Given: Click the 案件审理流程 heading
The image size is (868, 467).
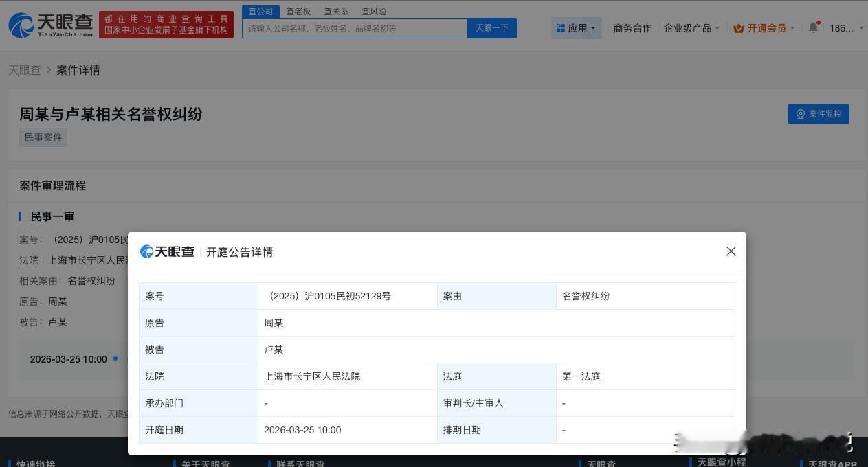Looking at the screenshot, I should (x=52, y=185).
